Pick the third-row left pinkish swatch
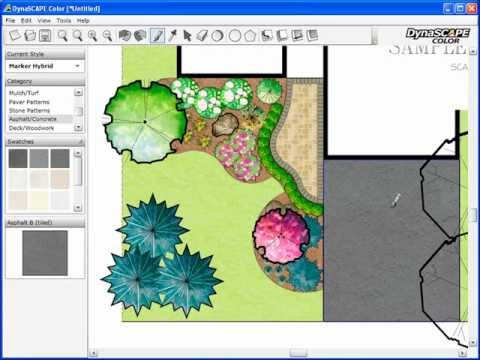The height and width of the screenshot is (360, 480). (18, 200)
